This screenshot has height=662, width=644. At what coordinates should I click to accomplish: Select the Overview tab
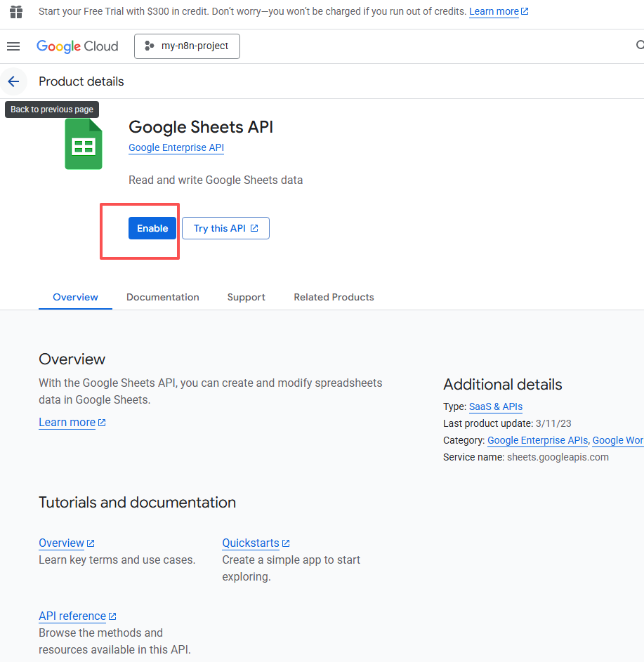pyautogui.click(x=75, y=297)
